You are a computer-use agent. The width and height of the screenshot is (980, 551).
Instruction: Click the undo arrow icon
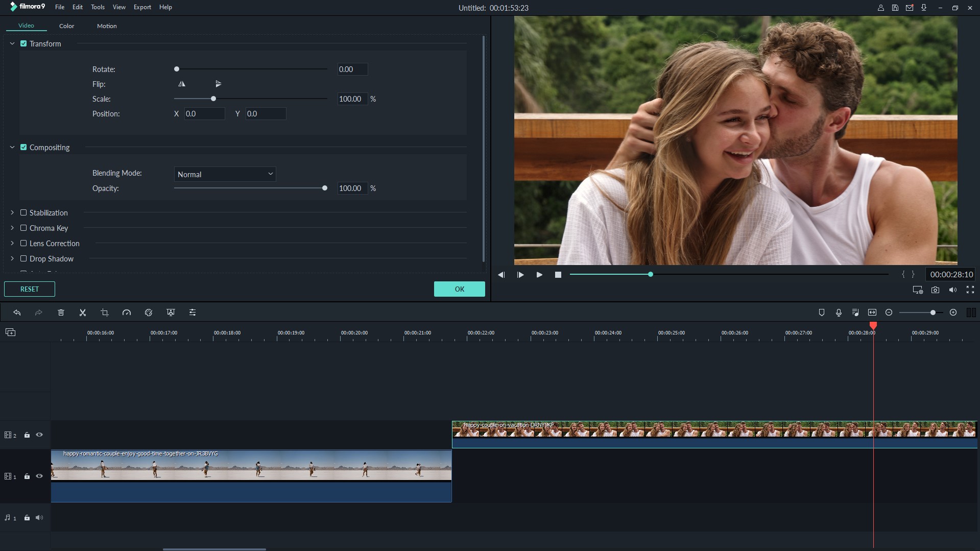tap(17, 313)
